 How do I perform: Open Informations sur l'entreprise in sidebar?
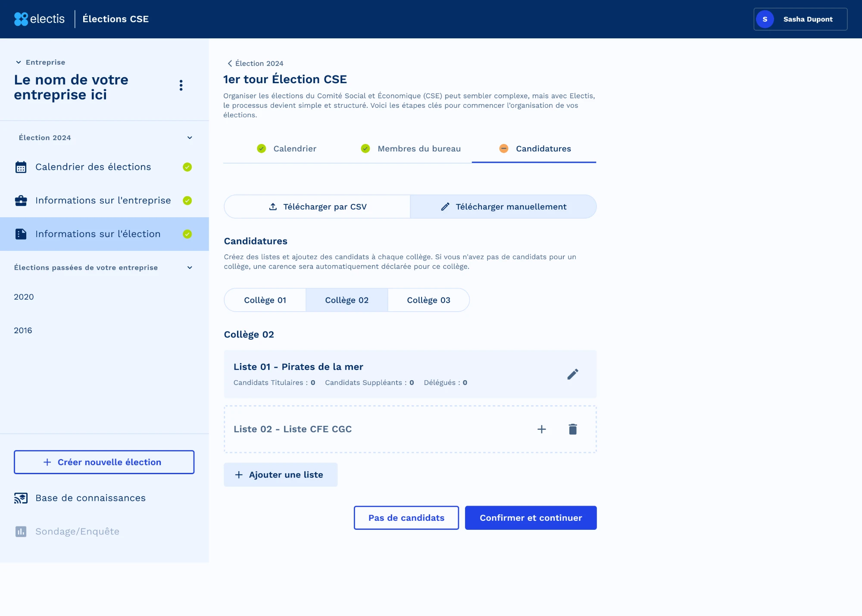(104, 200)
